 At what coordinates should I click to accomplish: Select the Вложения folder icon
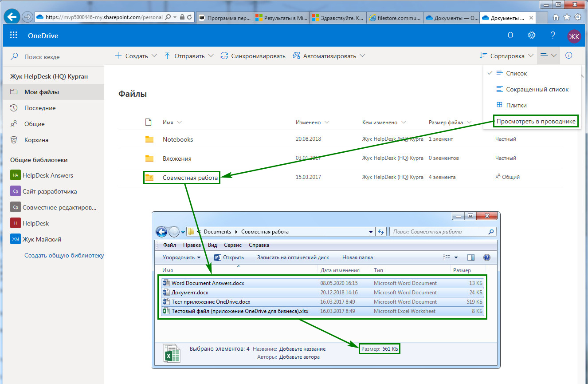click(x=149, y=158)
